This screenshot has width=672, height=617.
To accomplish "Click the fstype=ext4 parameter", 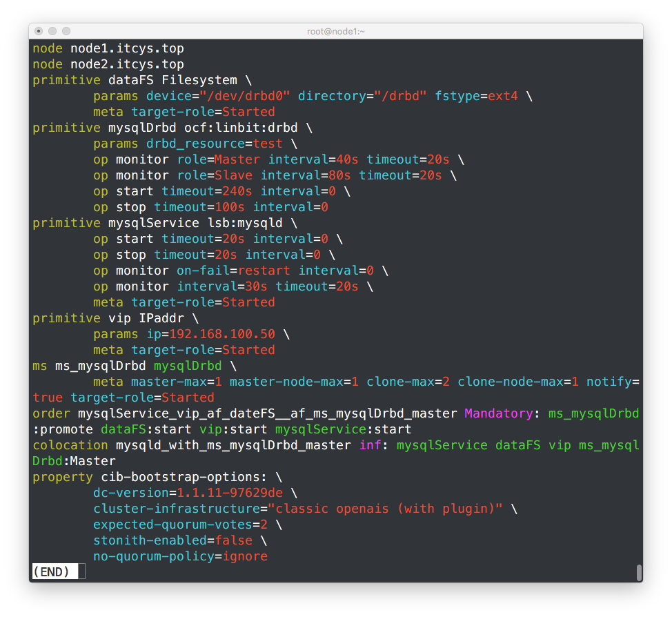I will pos(476,96).
